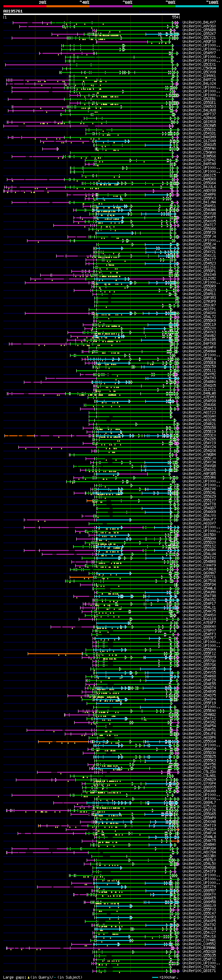Select row label UniRef100_Q54RP6
Screen dimensions: 222x980
[199, 194]
